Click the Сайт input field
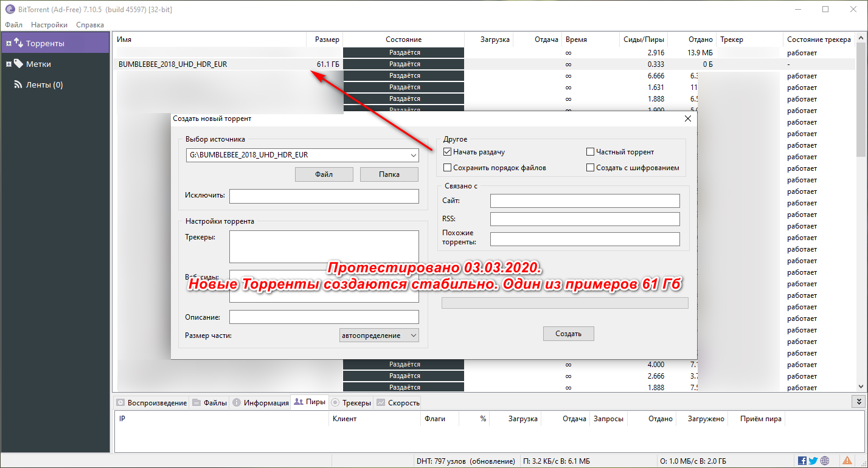 (585, 201)
